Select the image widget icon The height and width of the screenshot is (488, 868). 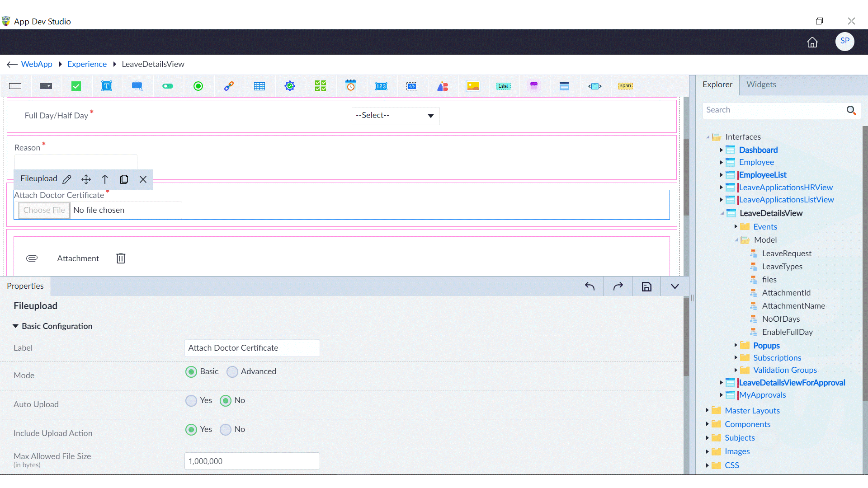coord(473,86)
